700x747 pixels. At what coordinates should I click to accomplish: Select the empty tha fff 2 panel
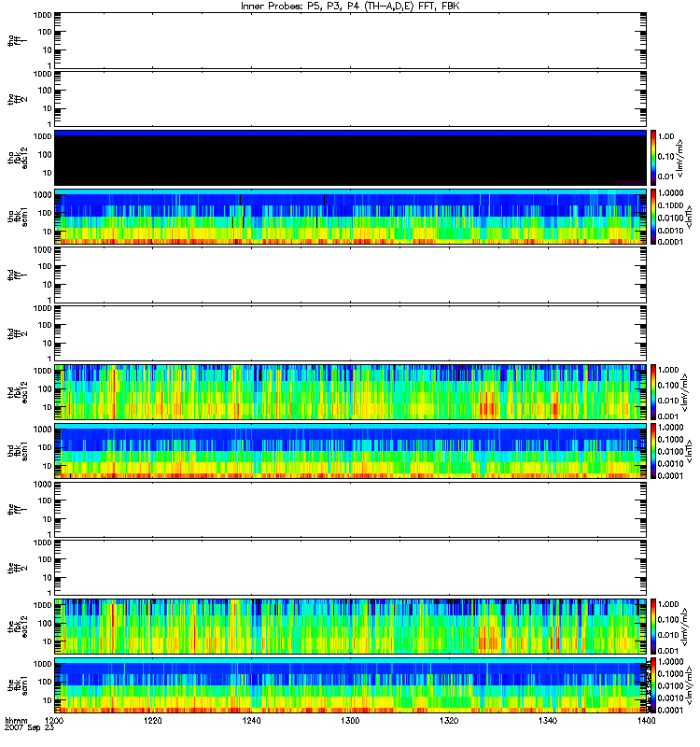(x=350, y=99)
